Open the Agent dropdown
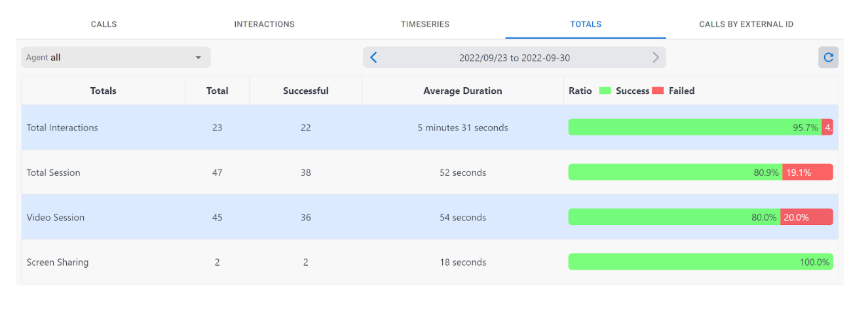Image resolution: width=868 pixels, height=330 pixels. tap(115, 58)
